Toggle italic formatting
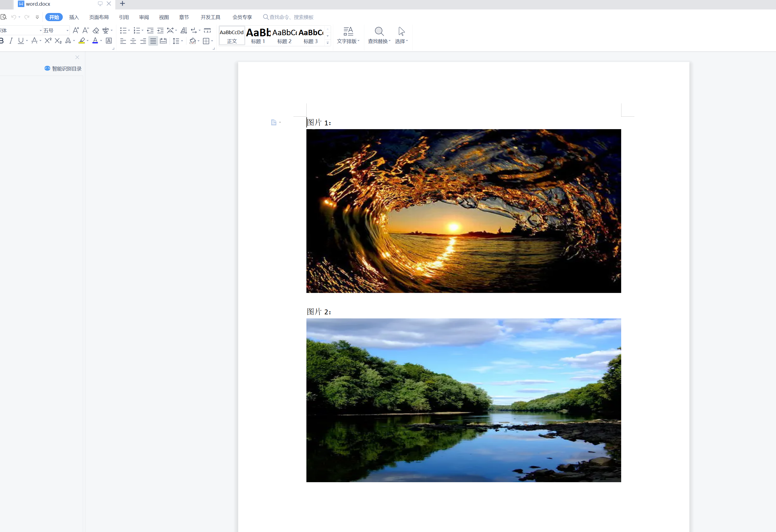The height and width of the screenshot is (532, 776). (x=11, y=41)
